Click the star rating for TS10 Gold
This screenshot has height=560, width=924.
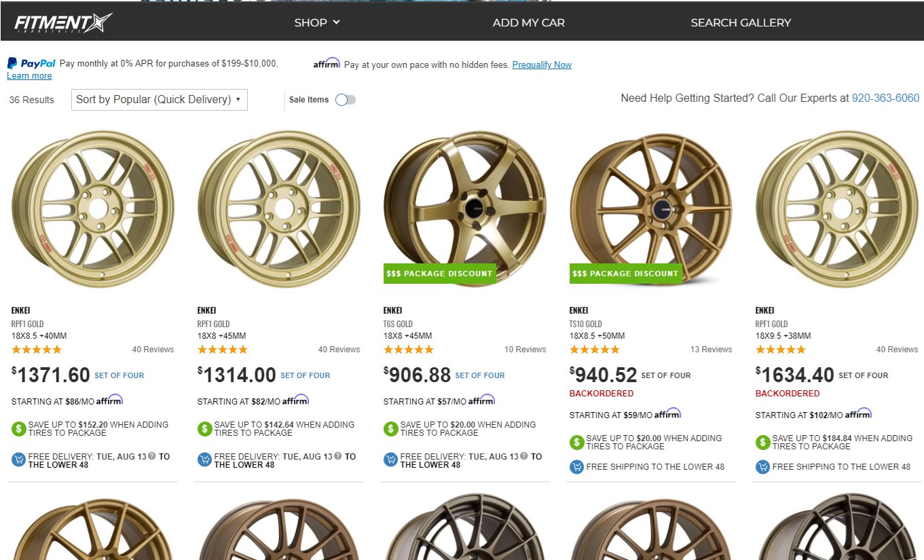click(x=595, y=350)
